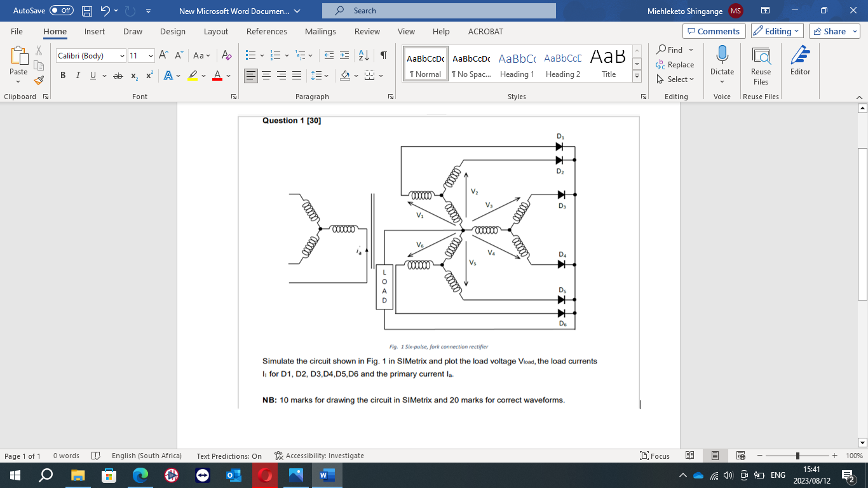Image resolution: width=868 pixels, height=488 pixels.
Task: Toggle strikethrough formatting
Action: click(118, 75)
